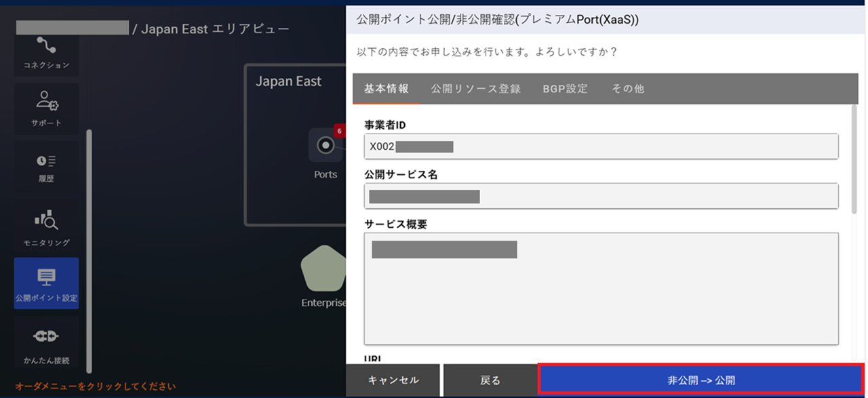Viewport: 868px width, 398px height.
Task: Select the 公開サービス名 field
Action: [601, 196]
